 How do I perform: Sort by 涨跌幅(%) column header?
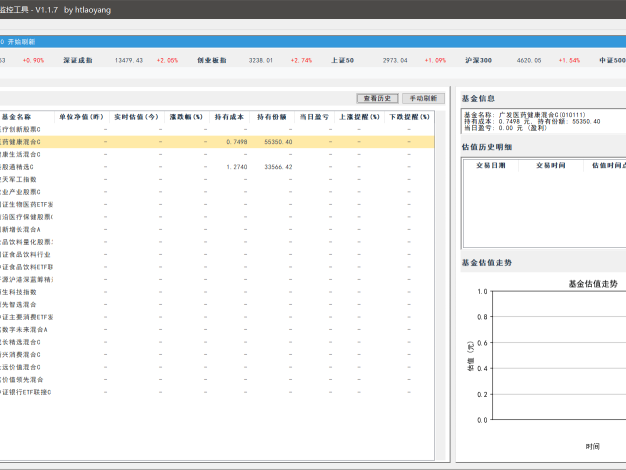[x=187, y=117]
